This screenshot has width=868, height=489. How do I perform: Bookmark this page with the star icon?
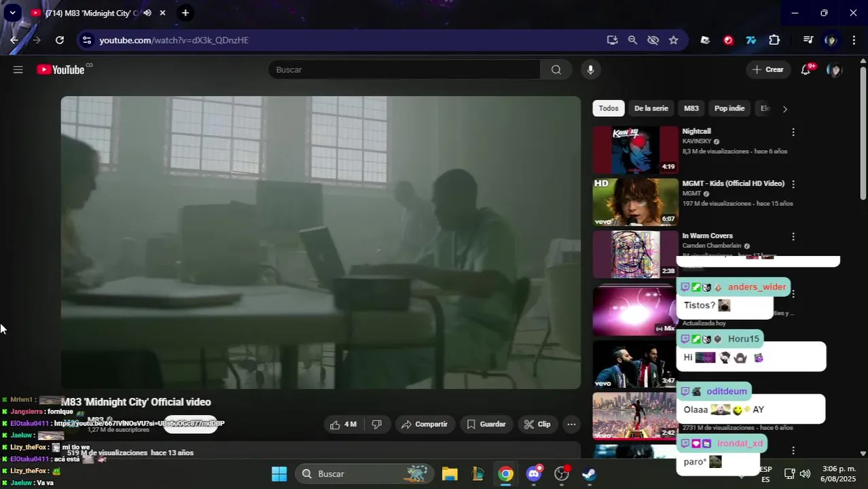coord(673,40)
